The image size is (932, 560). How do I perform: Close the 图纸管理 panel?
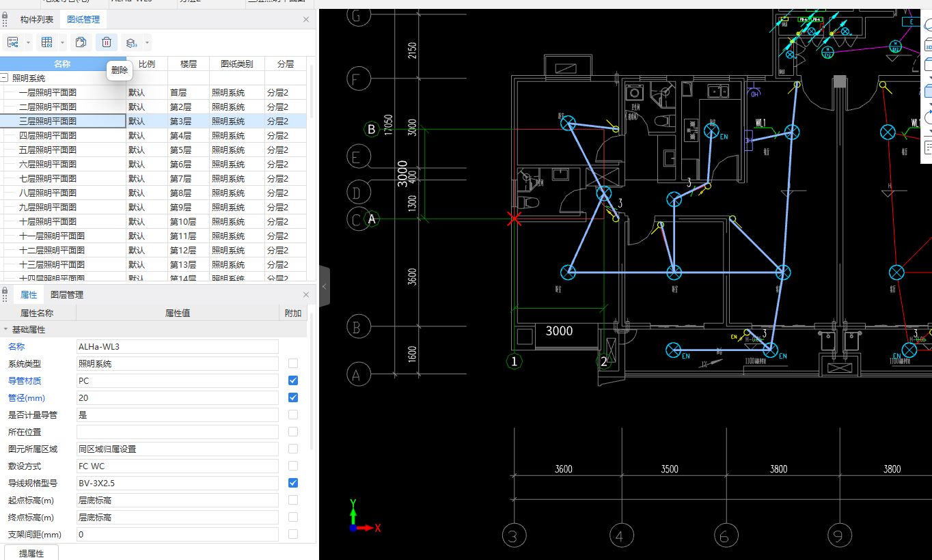click(306, 20)
